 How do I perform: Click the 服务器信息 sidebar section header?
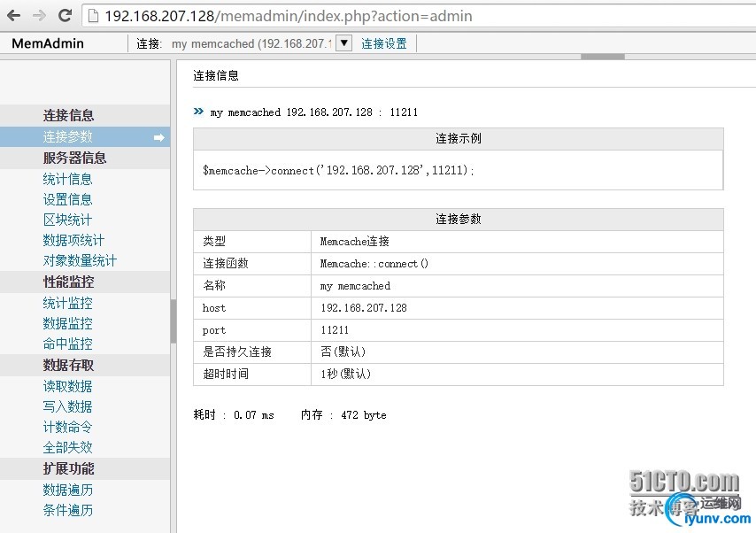click(x=85, y=158)
